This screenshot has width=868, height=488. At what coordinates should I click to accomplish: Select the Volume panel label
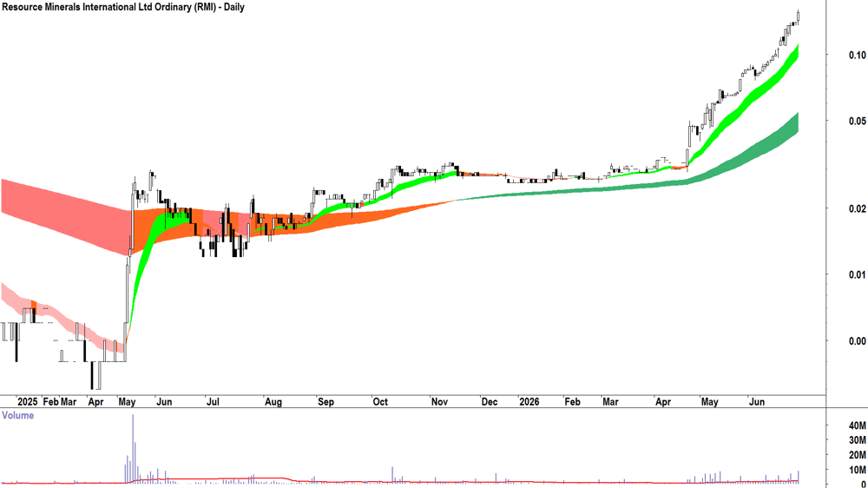click(x=17, y=415)
